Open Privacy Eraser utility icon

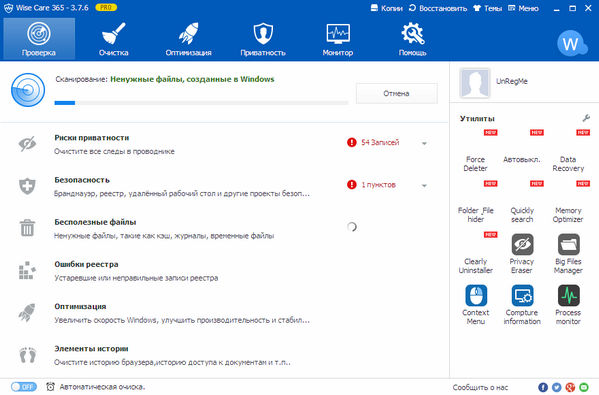(x=522, y=244)
